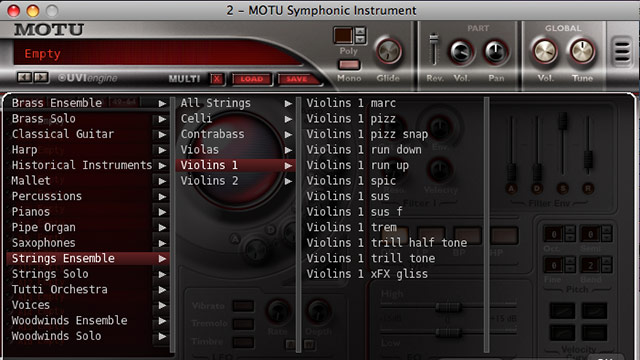Image resolution: width=640 pixels, height=360 pixels.
Task: Click the Part Vol. knob
Action: [461, 53]
